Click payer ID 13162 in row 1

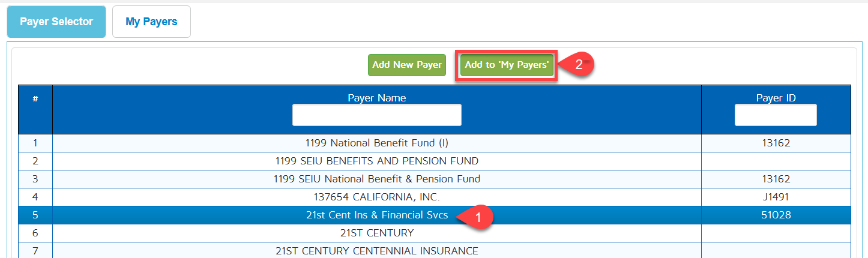point(776,143)
